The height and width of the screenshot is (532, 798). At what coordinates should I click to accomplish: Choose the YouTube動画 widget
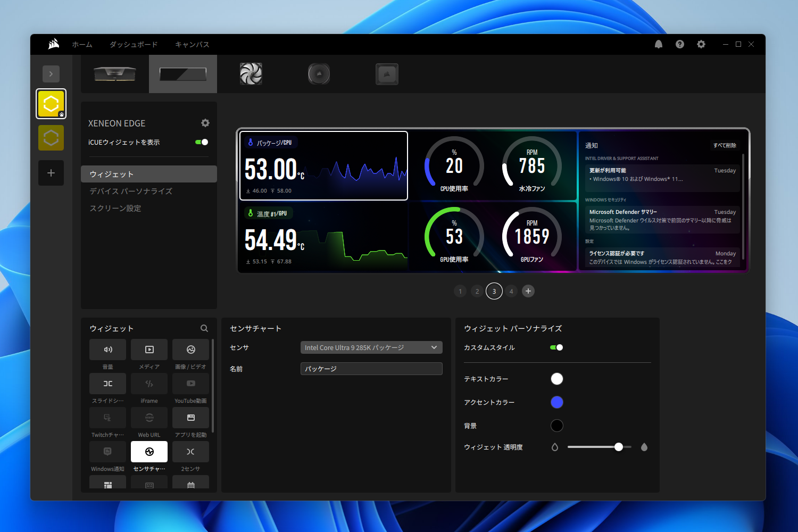pyautogui.click(x=190, y=383)
